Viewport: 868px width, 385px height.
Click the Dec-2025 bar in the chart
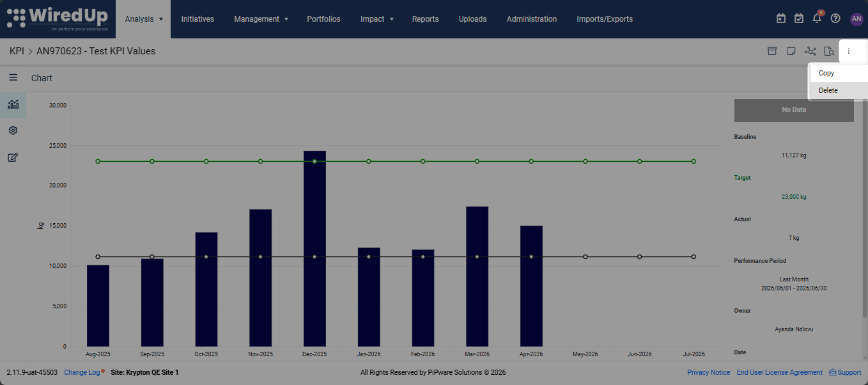point(314,249)
